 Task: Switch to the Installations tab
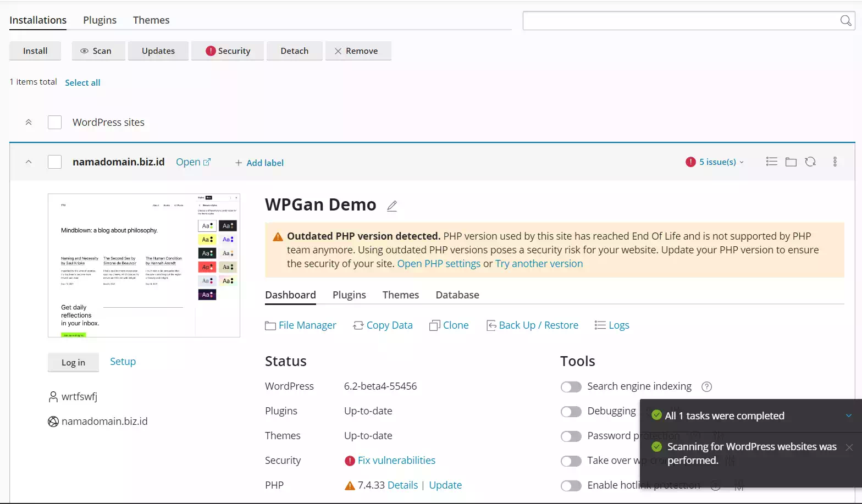(x=38, y=20)
